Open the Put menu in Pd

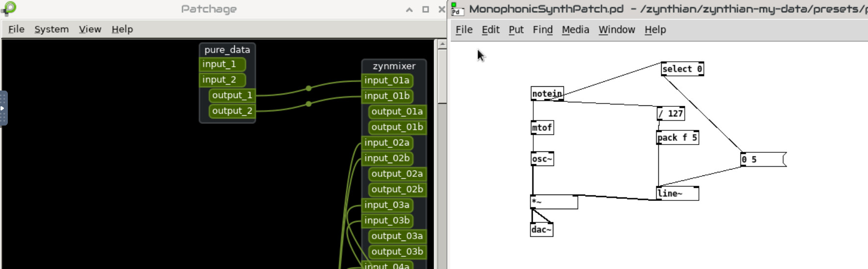(x=516, y=30)
